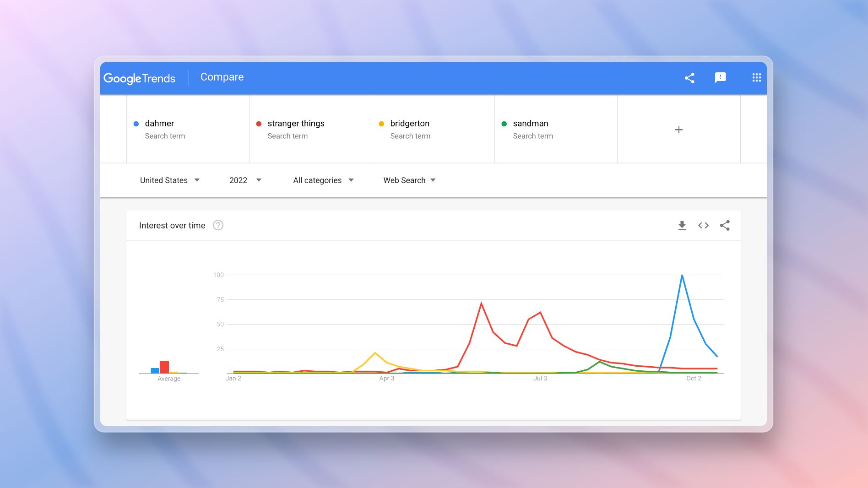Click the Apr 3 axis label
The image size is (868, 488).
[386, 378]
